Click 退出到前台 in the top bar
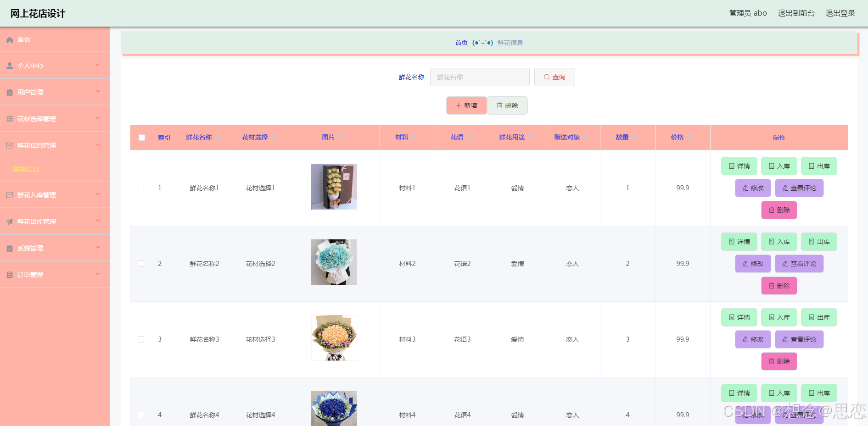868x426 pixels. click(796, 13)
